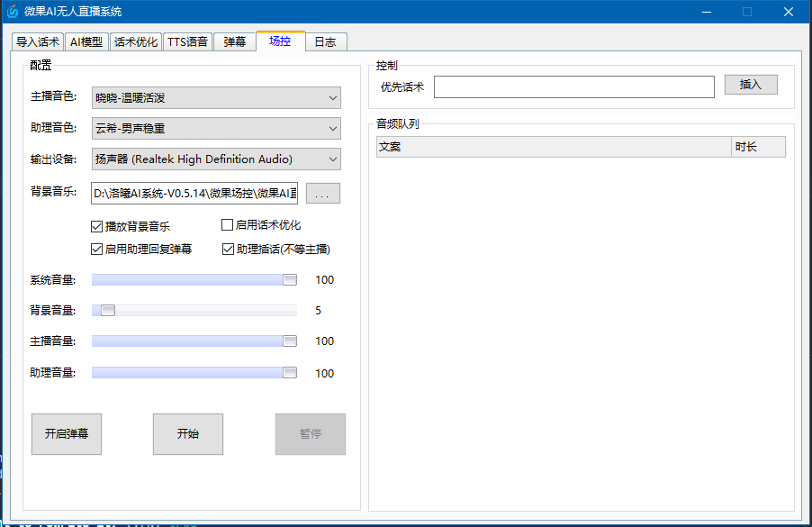Enable the 启用话术优化 option
Viewport: 812px width, 527px height.
point(228,224)
